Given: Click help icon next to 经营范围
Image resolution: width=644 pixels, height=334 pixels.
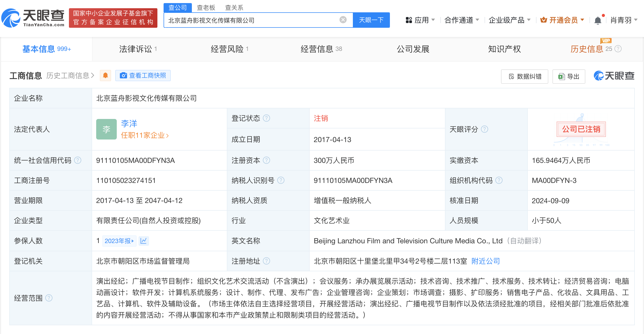Looking at the screenshot, I should click(49, 298).
